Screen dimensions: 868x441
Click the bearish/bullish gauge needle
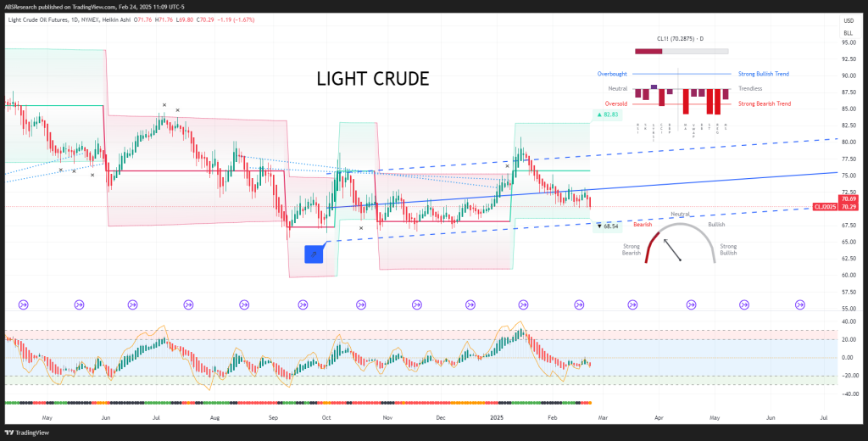672,250
